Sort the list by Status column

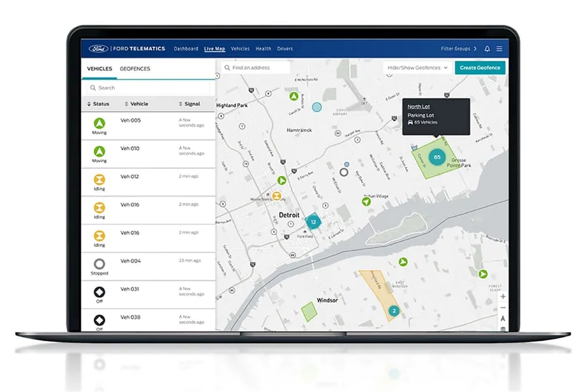point(98,104)
